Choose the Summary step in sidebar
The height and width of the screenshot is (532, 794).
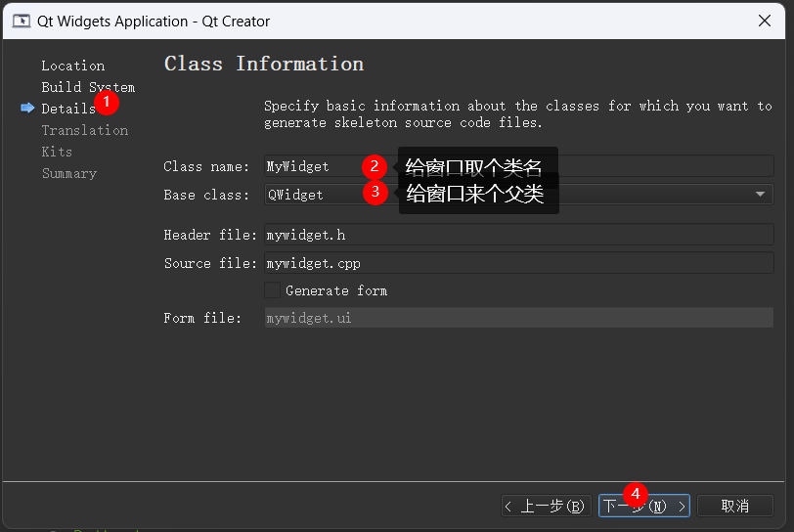[68, 173]
